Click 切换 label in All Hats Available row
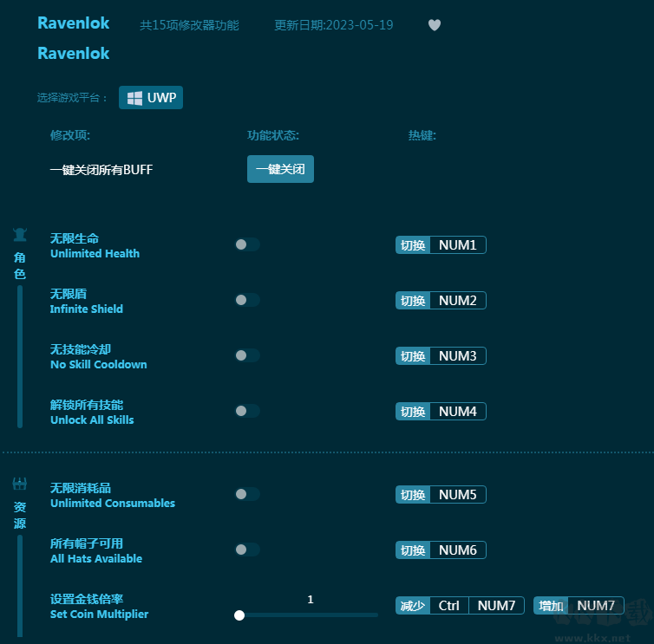Viewport: 654px width, 644px height. tap(413, 550)
